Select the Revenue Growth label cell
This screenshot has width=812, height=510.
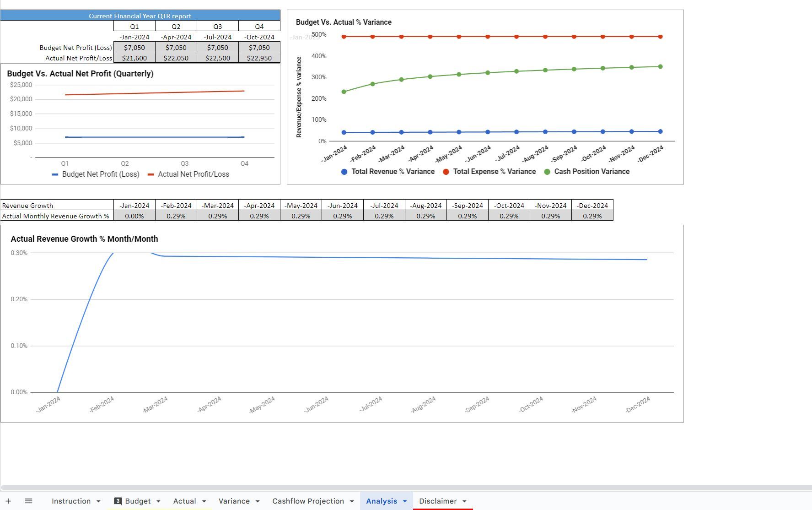[57, 205]
